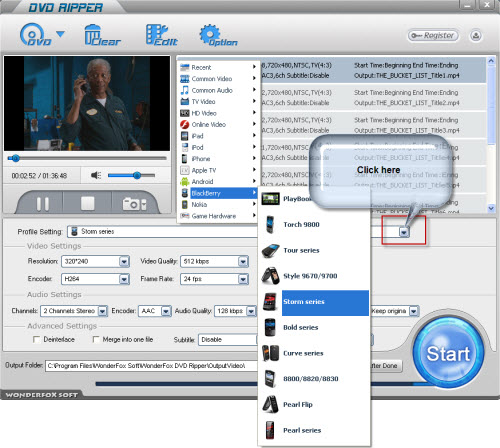Screen dimensions: 500x448
Task: Expand the DVD source dropdown arrow
Action: (x=60, y=34)
